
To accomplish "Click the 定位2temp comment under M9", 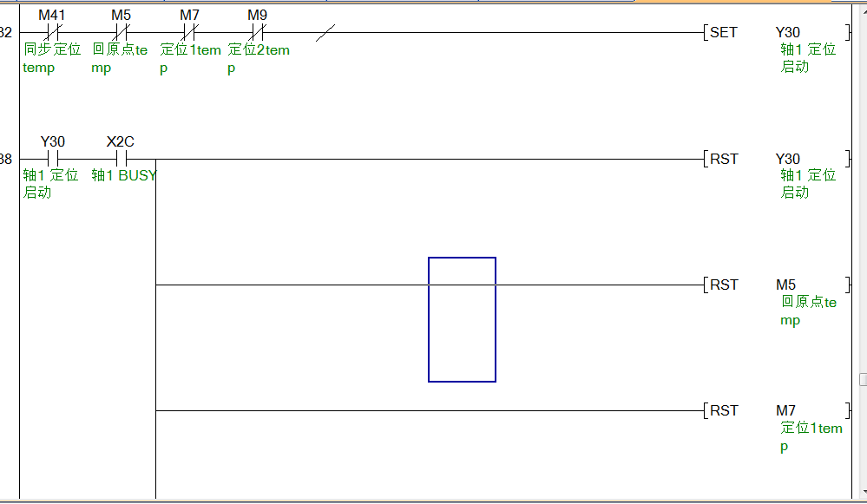I will pyautogui.click(x=258, y=59).
